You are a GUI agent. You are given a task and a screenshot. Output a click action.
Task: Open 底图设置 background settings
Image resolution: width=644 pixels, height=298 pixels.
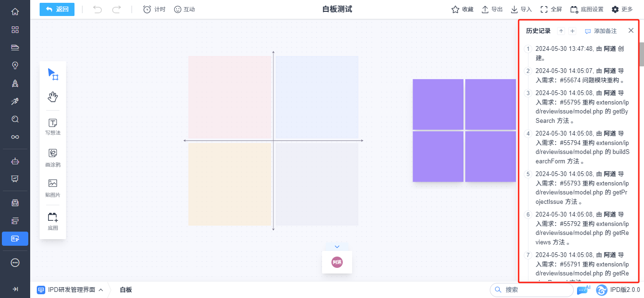point(586,9)
